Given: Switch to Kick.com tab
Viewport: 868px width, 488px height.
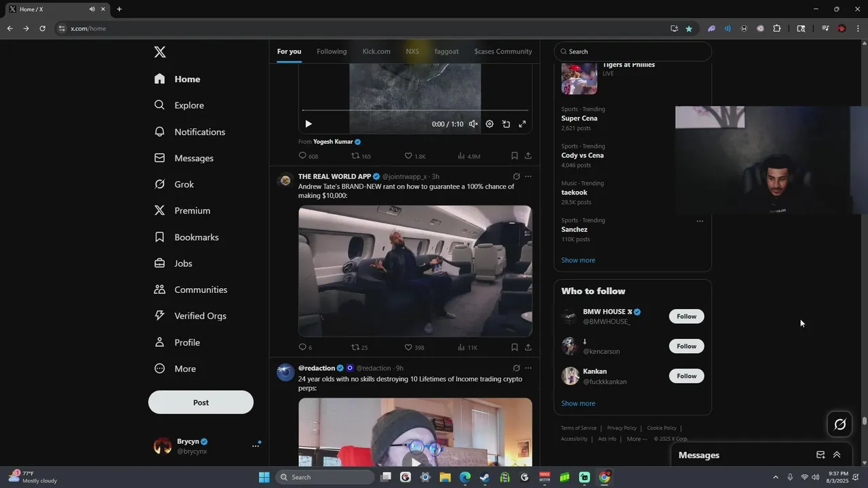Looking at the screenshot, I should [x=376, y=52].
